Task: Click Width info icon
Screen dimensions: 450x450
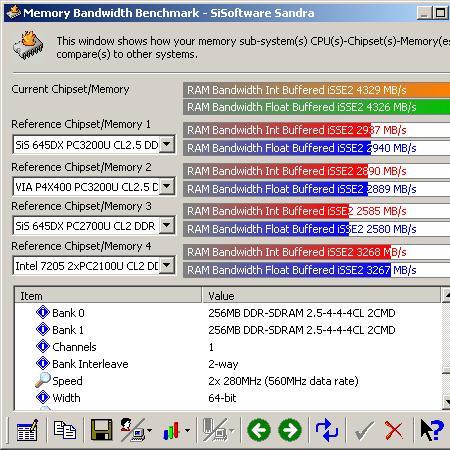Action: [43, 397]
